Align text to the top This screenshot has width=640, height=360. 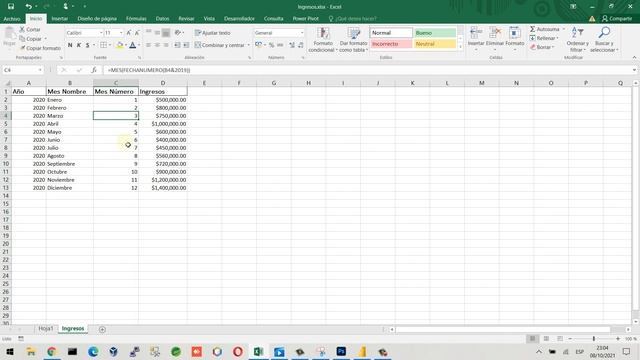pyautogui.click(x=149, y=33)
